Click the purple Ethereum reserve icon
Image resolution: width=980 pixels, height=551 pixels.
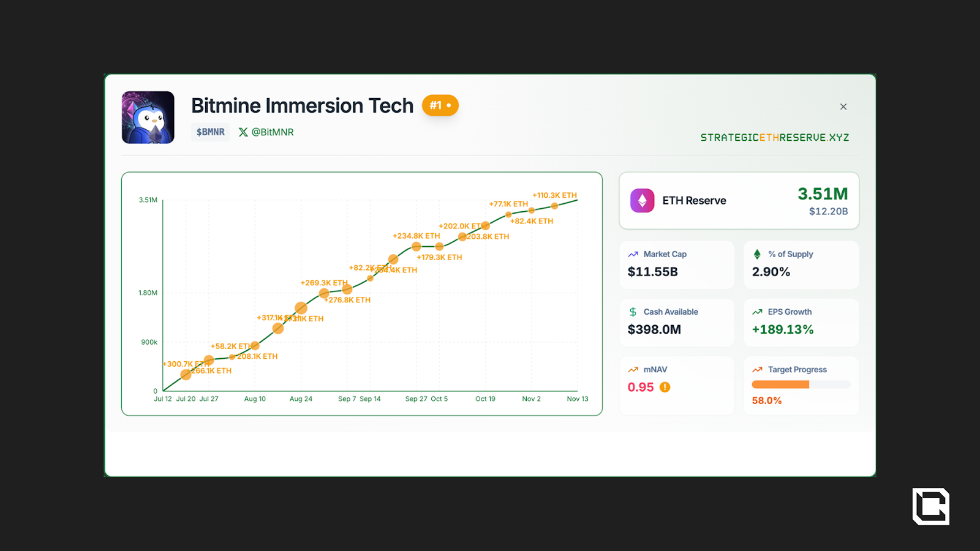[642, 201]
